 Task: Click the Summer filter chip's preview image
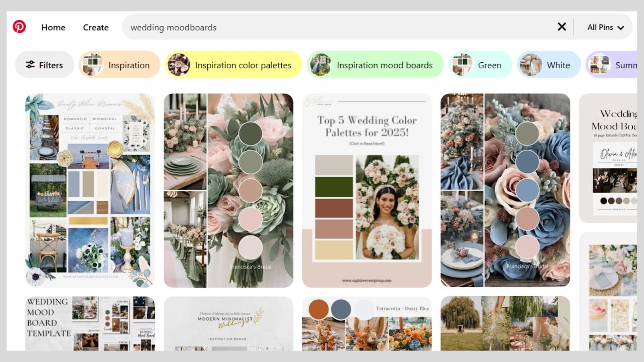tap(599, 64)
